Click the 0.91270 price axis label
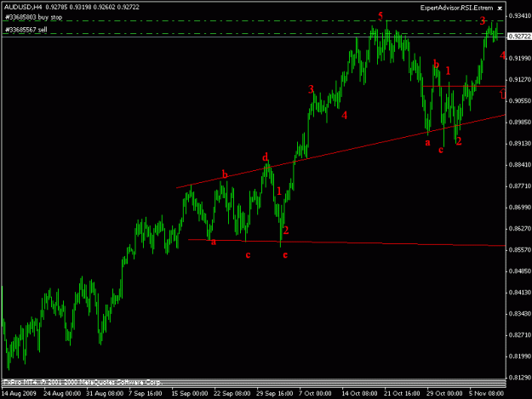This screenshot has height=399, width=532. (520, 80)
